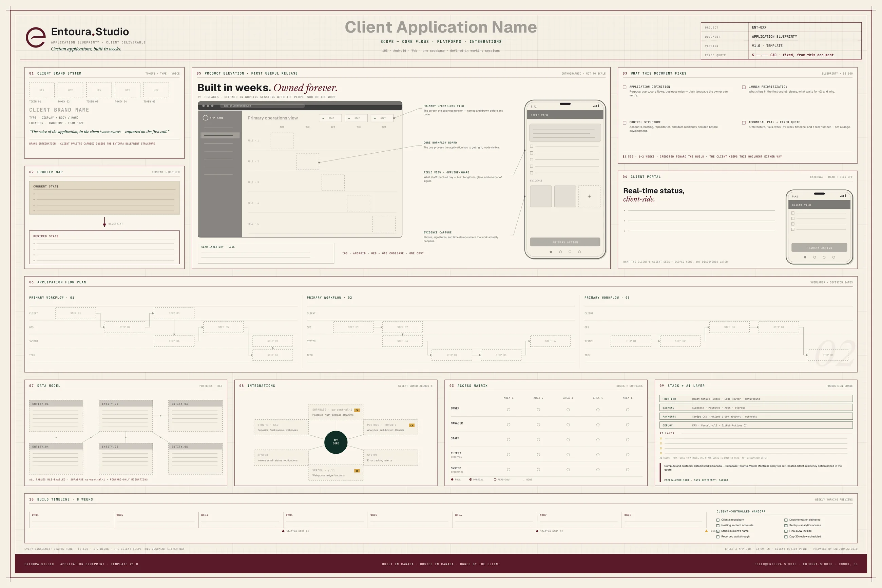
Task: Click the PAYMENTS stack row
Action: 756,416
